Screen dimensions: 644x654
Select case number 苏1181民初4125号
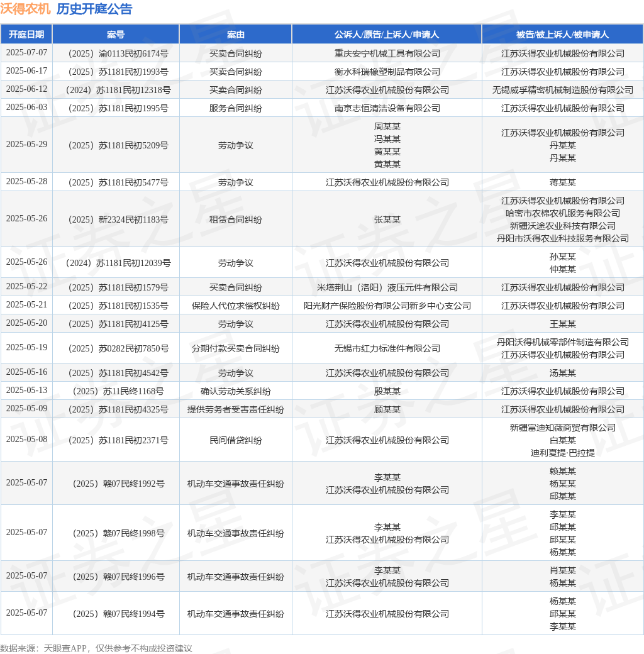118,324
